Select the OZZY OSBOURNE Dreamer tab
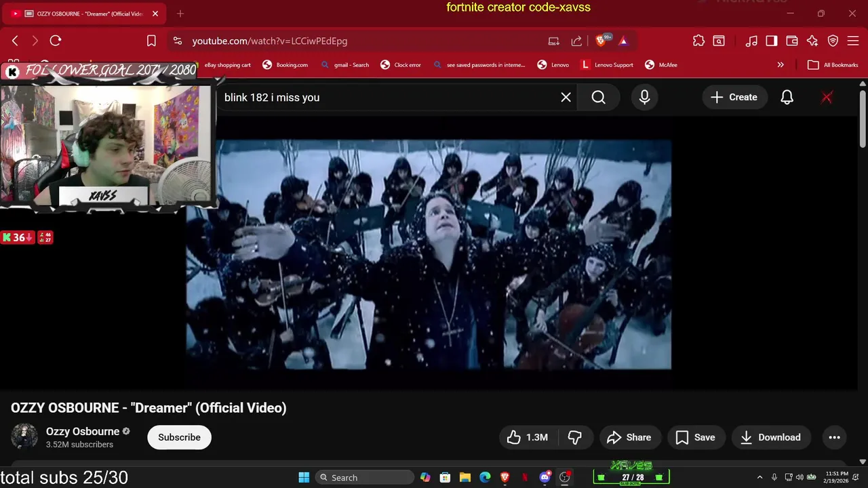 pos(84,14)
